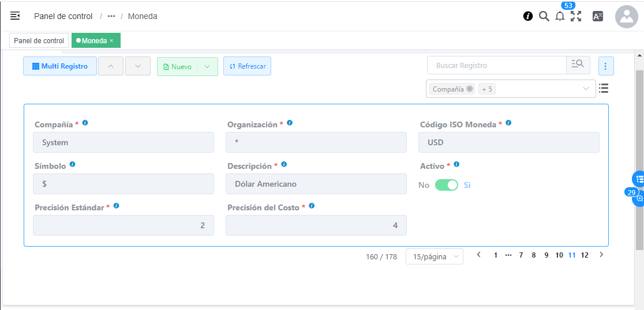Screen dimensions: 644x310
Task: Click the Buscar Registro search field
Action: coord(497,65)
